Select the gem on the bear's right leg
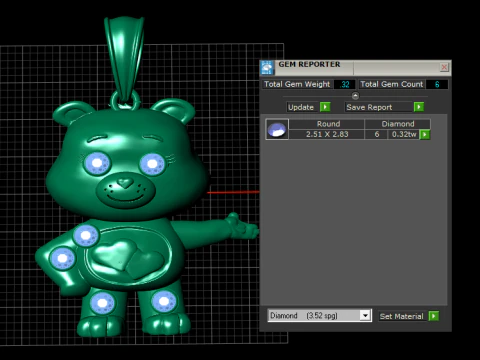The width and height of the screenshot is (480, 360). (x=164, y=301)
